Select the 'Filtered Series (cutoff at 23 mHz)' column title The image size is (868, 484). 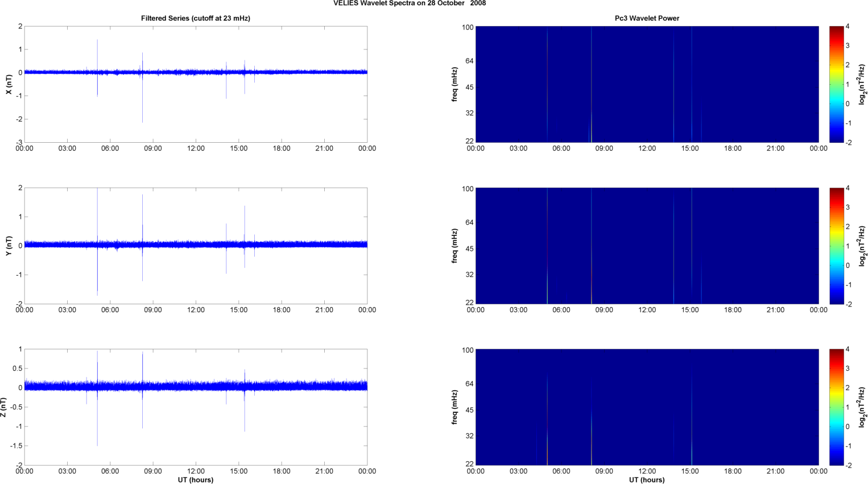coord(196,18)
